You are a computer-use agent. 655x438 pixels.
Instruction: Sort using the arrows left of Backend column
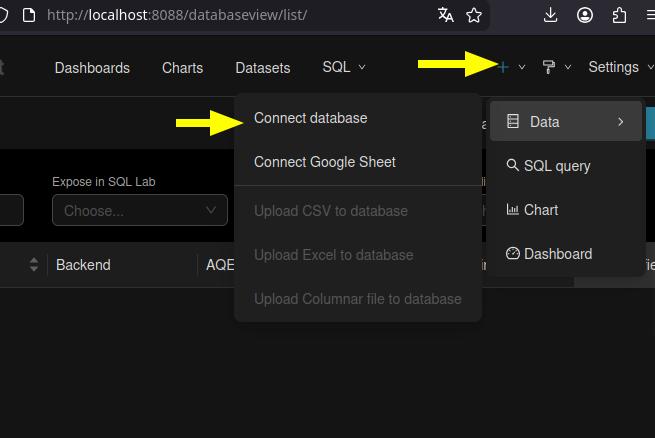34,264
